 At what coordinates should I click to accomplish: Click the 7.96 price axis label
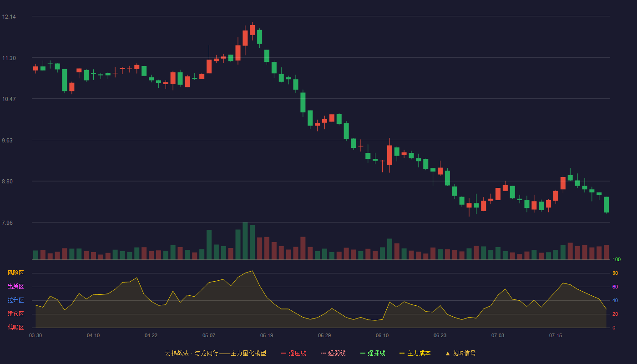9,223
